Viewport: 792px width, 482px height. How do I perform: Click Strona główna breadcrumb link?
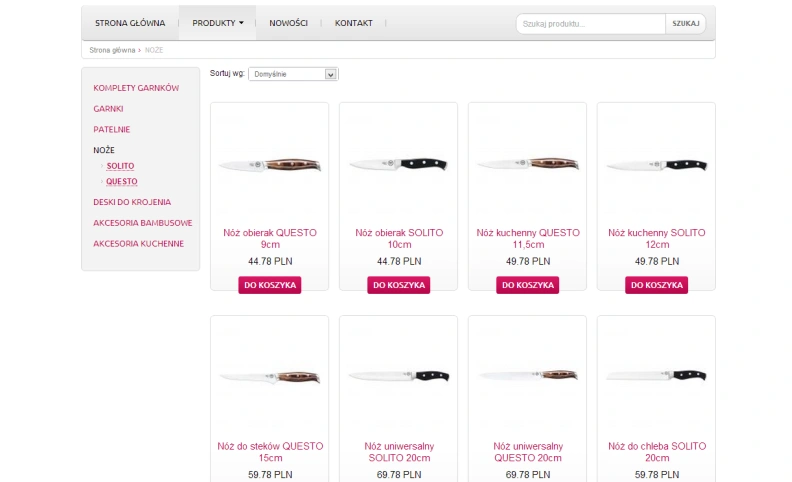[112, 50]
